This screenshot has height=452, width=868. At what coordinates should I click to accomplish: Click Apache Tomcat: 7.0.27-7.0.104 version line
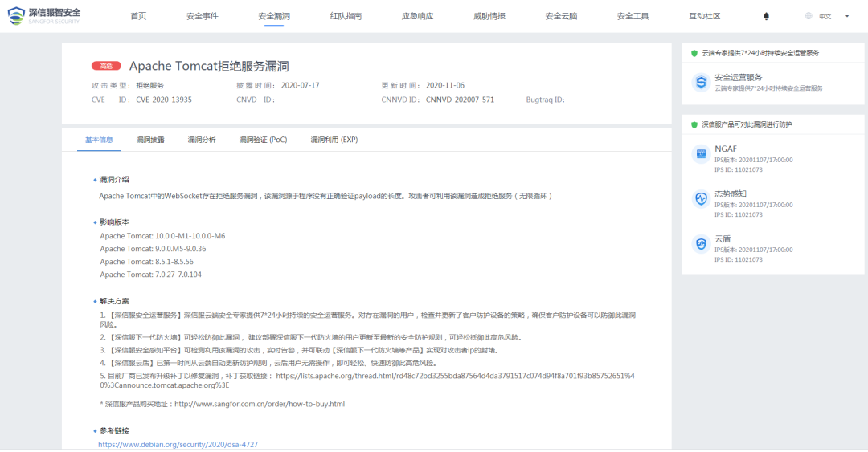point(150,275)
